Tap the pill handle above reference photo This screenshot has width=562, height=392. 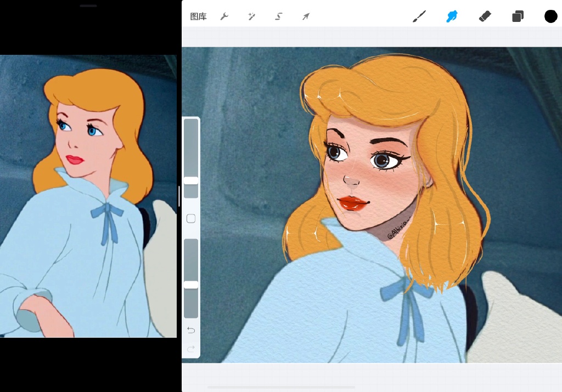(88, 6)
